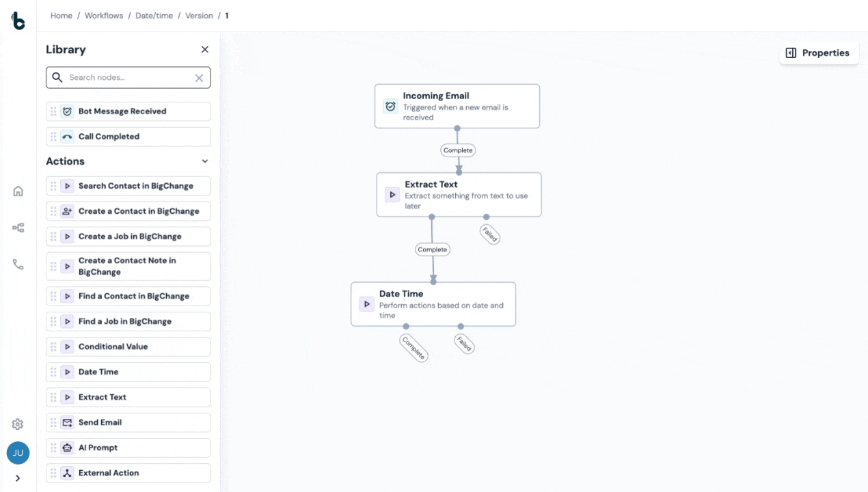Click the play icon on Date Time node
Viewport: 868px width, 492px height.
click(x=367, y=304)
